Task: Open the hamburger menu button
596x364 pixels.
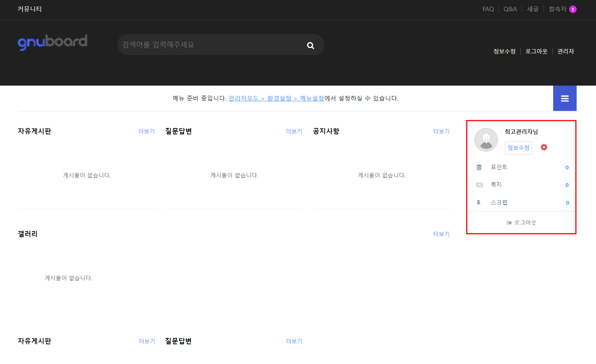Action: [x=565, y=98]
